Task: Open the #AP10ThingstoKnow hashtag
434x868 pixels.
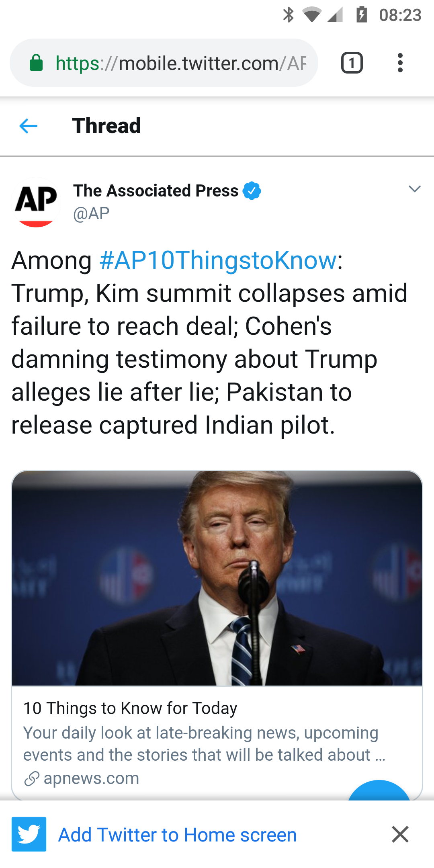Action: 218,260
